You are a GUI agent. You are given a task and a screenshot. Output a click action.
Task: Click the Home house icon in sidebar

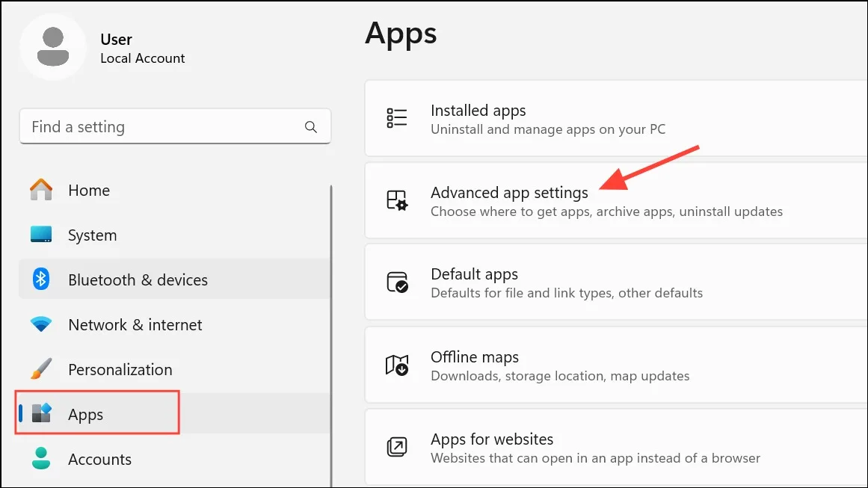[41, 190]
